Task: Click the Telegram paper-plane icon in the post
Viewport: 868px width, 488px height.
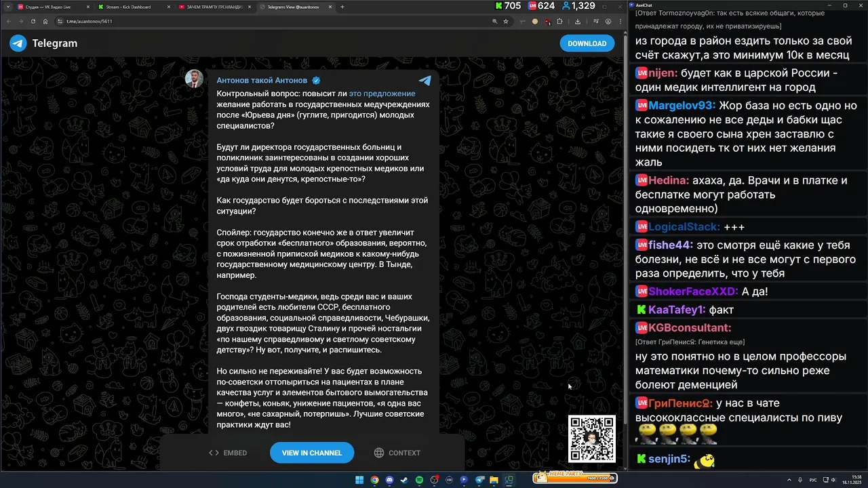Action: (x=425, y=80)
